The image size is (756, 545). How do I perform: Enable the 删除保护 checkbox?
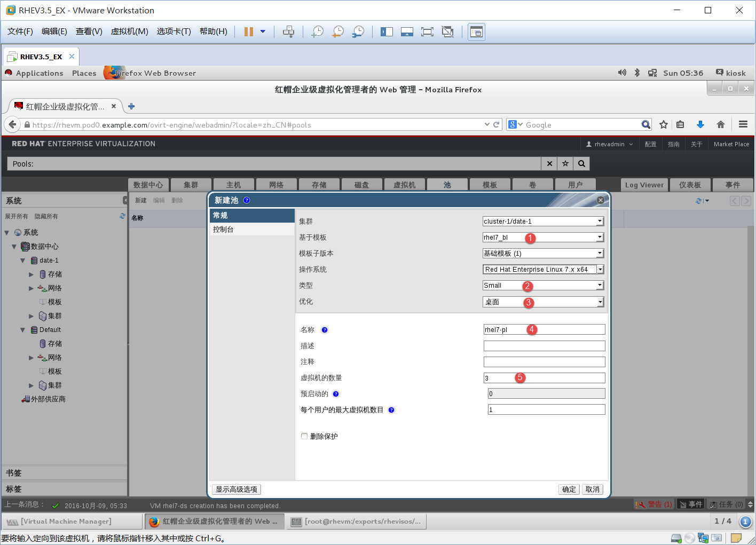point(304,436)
